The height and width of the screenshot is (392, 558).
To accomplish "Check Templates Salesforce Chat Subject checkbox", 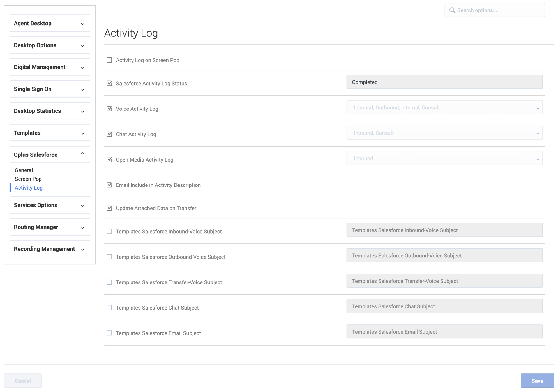I will [109, 308].
